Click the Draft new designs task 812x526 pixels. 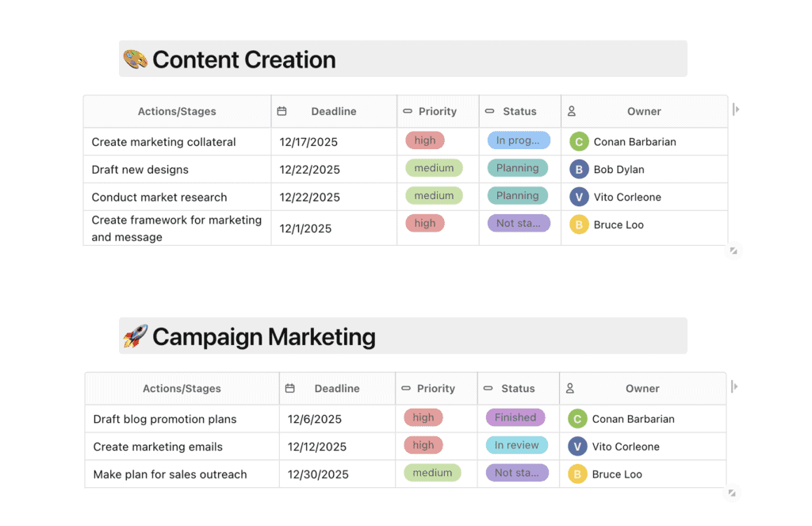pos(140,170)
